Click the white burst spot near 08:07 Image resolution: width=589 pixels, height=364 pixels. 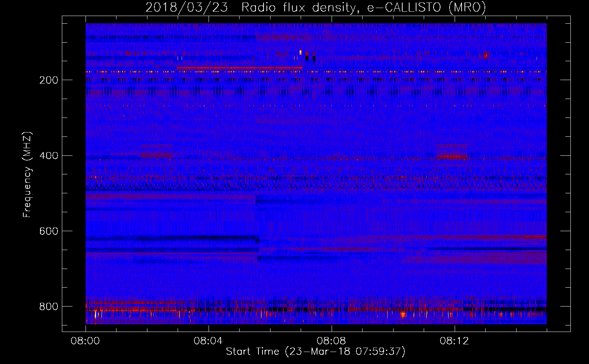click(300, 52)
